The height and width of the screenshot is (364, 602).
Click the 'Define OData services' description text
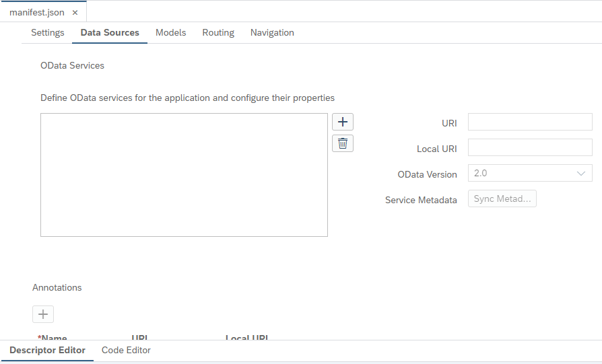187,98
